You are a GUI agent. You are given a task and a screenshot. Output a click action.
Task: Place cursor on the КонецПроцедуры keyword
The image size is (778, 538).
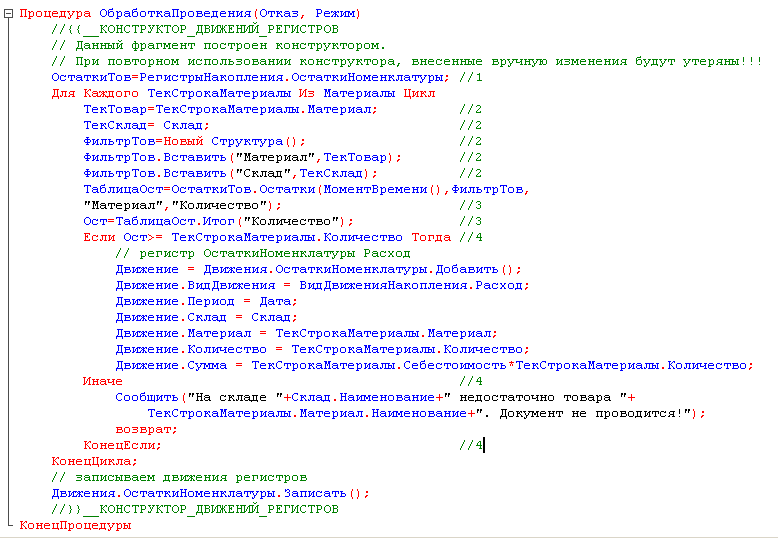[x=75, y=525]
